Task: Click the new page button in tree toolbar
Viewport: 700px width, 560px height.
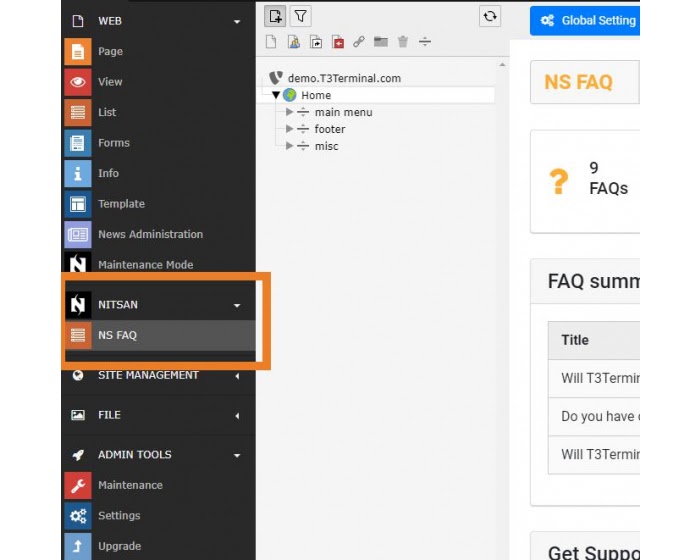Action: click(276, 16)
